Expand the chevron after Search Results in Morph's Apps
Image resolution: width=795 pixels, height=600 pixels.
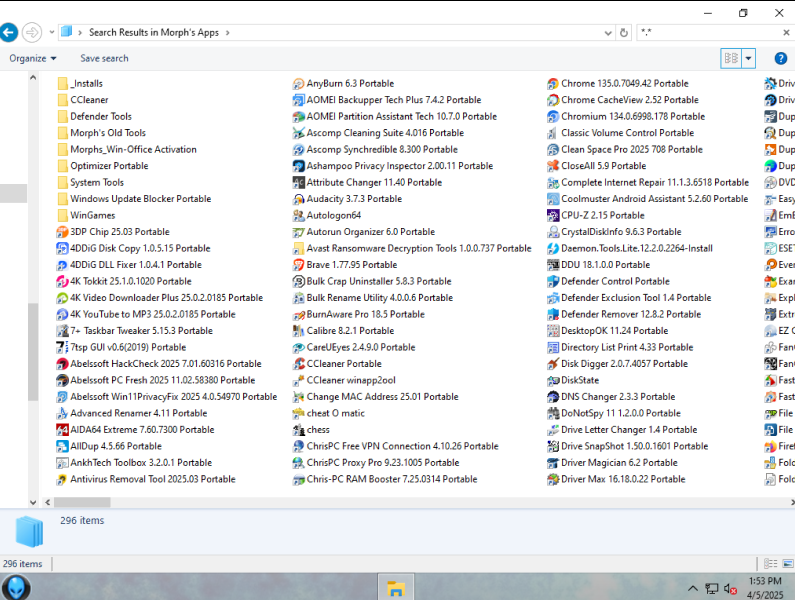(x=227, y=33)
